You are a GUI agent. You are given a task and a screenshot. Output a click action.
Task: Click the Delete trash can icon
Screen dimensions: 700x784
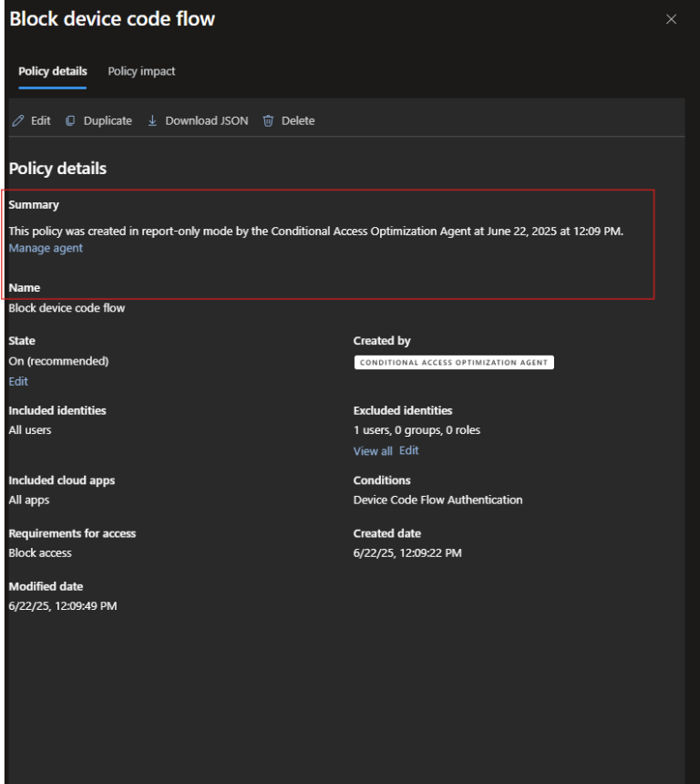pyautogui.click(x=267, y=119)
